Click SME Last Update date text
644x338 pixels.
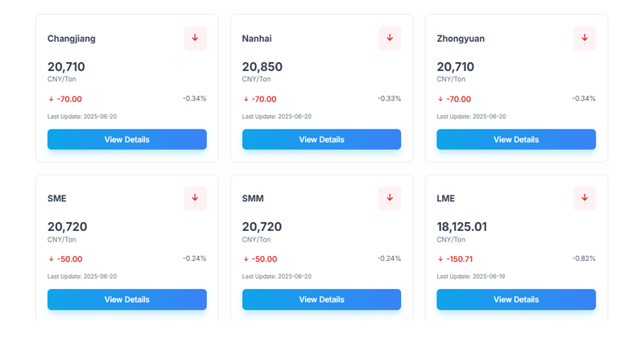tap(82, 276)
